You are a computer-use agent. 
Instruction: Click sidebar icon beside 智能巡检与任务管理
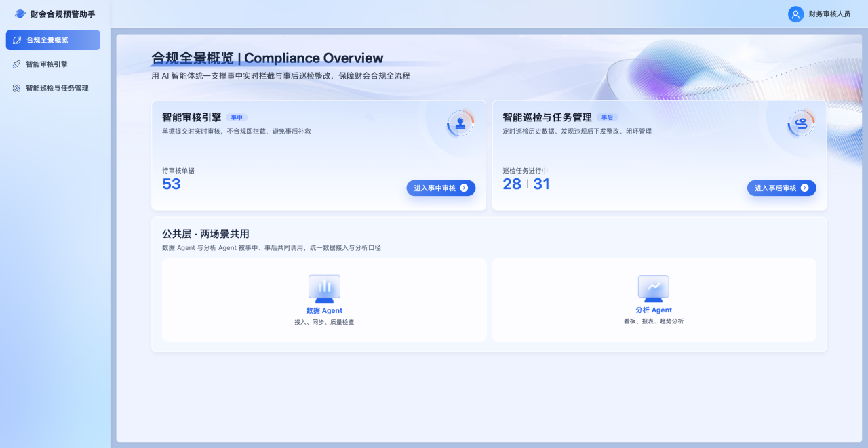pyautogui.click(x=17, y=88)
